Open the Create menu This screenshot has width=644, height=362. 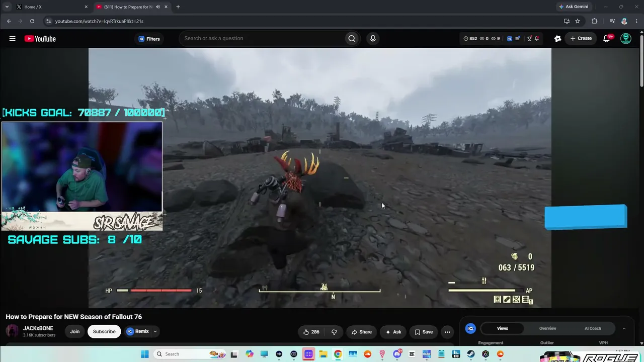[581, 38]
